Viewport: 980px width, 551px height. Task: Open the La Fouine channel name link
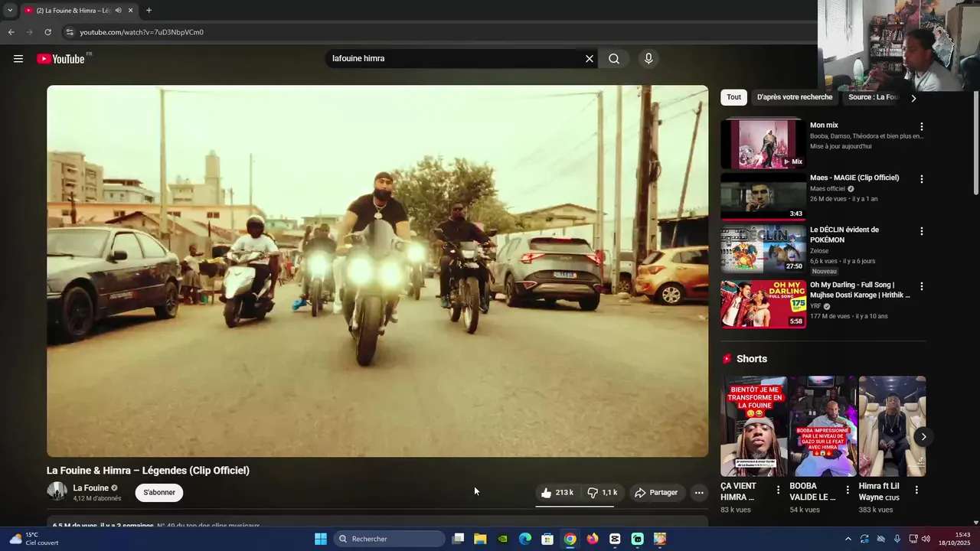(x=91, y=488)
